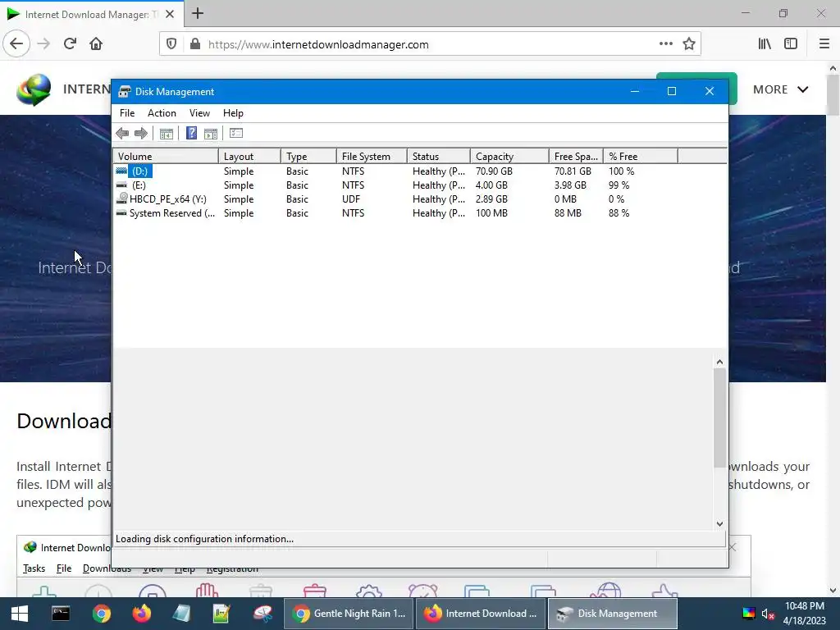Screen dimensions: 840x630
Task: Open the Windows Start menu
Action: click(20, 614)
